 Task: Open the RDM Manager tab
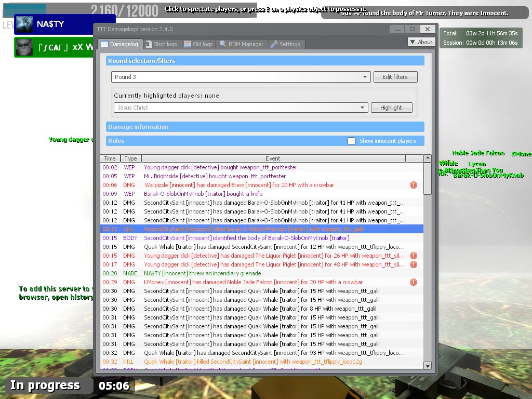coord(242,44)
